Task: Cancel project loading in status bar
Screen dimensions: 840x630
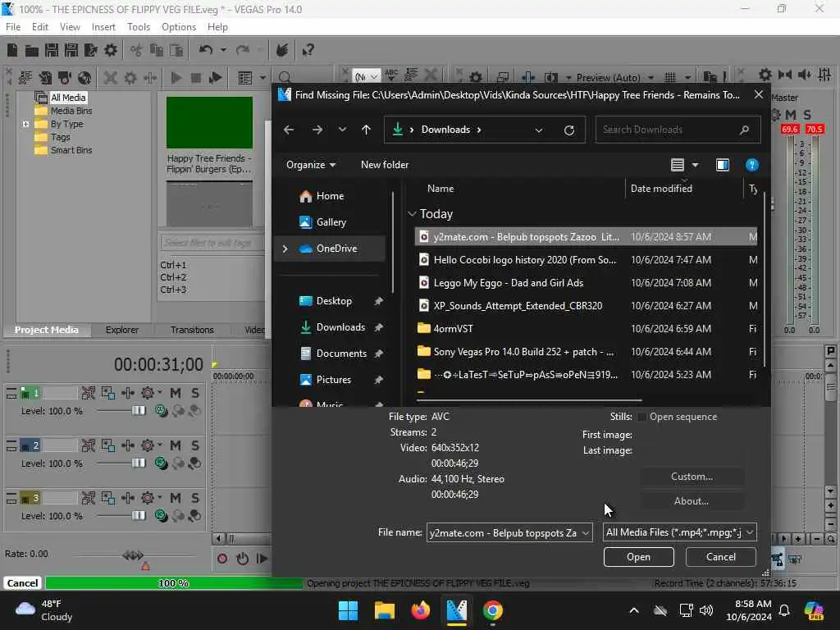Action: [22, 583]
